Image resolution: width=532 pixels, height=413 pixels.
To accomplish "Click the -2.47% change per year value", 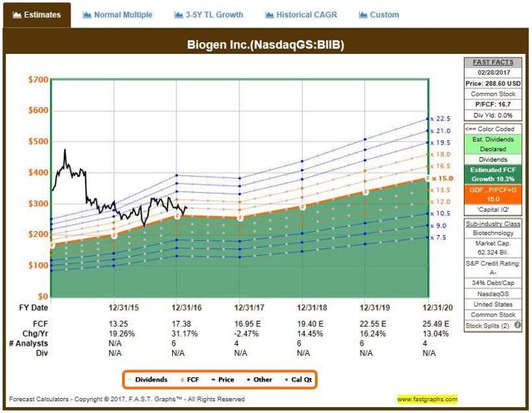I will tap(246, 334).
